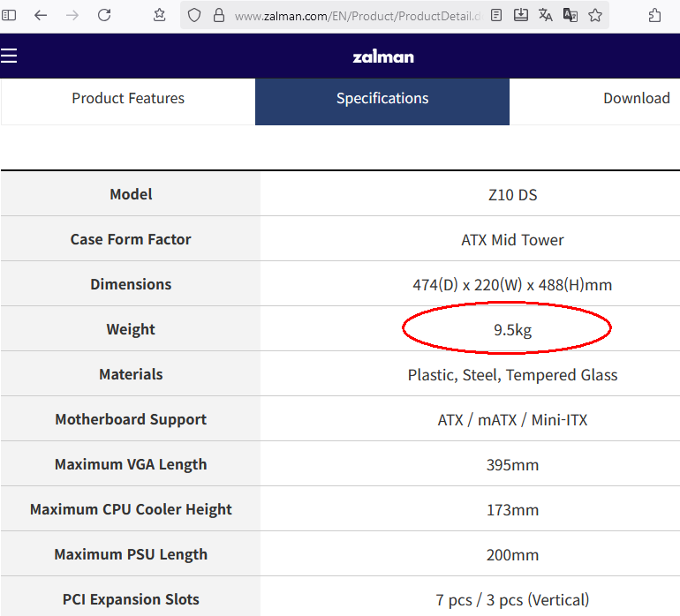680x616 pixels.
Task: Open the Download tab
Action: click(636, 99)
